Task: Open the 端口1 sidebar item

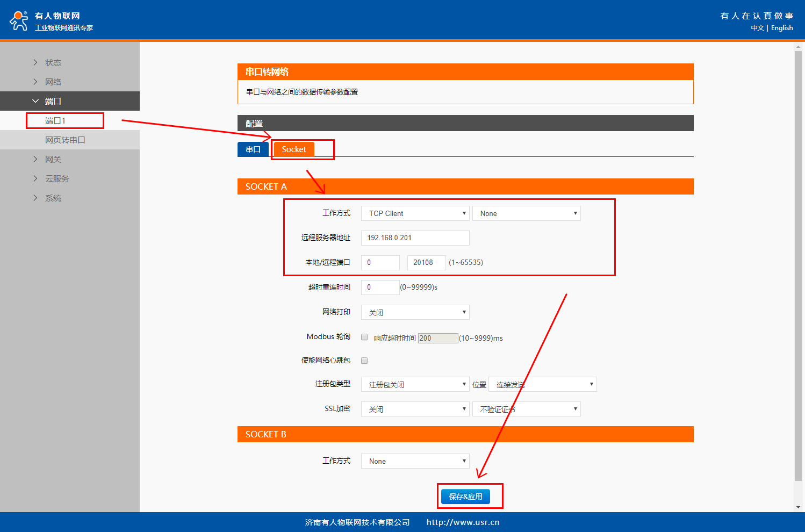Action: (x=55, y=120)
